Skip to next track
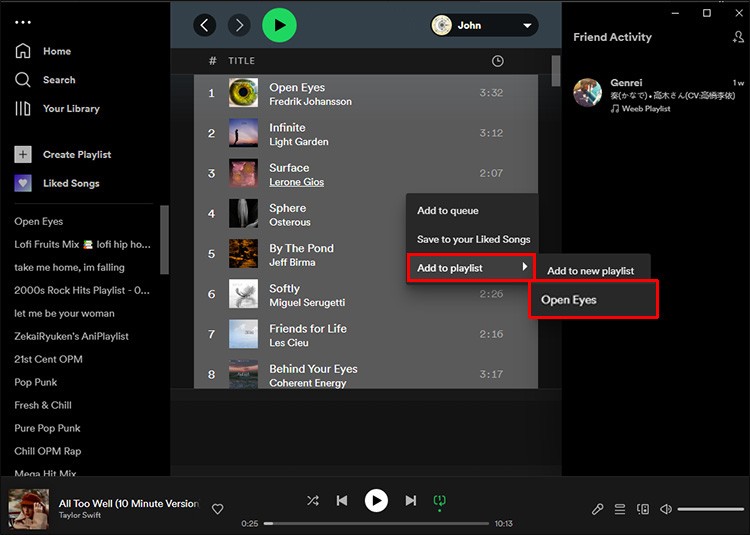This screenshot has height=535, width=750. click(410, 501)
